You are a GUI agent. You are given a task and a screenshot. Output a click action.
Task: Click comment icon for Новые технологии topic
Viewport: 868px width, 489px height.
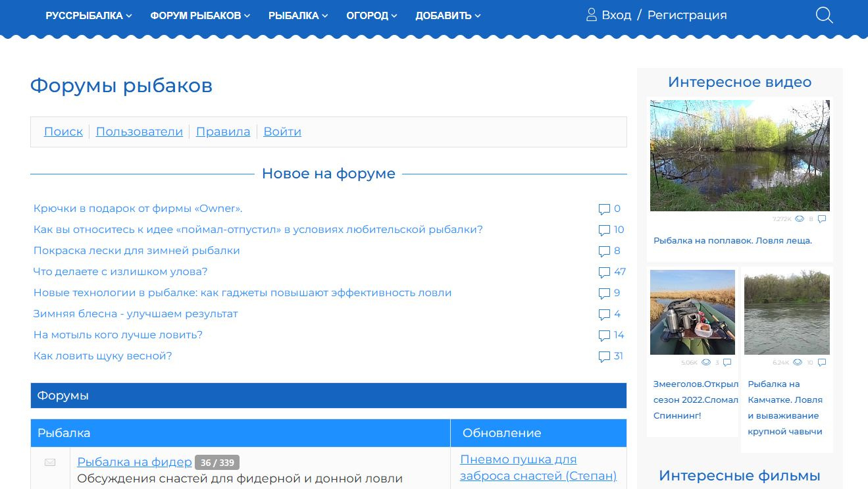click(x=604, y=294)
